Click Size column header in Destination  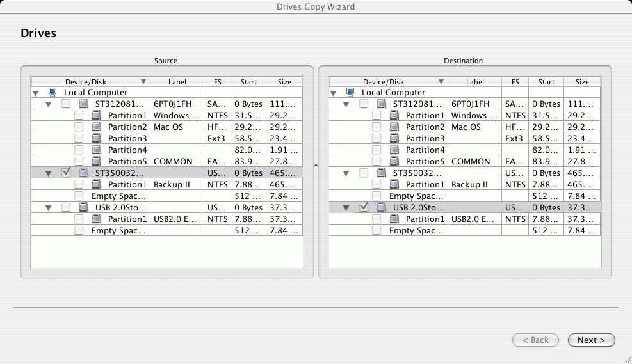[582, 82]
